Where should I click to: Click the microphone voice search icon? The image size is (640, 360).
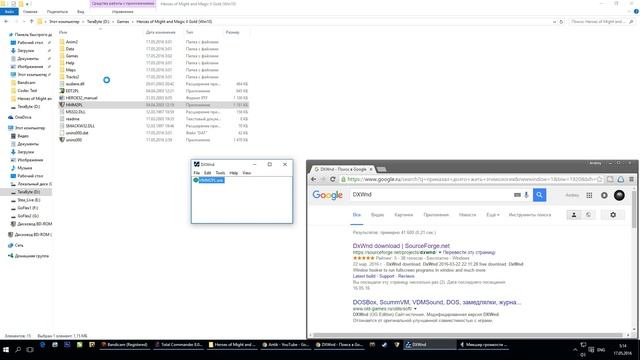tap(527, 195)
